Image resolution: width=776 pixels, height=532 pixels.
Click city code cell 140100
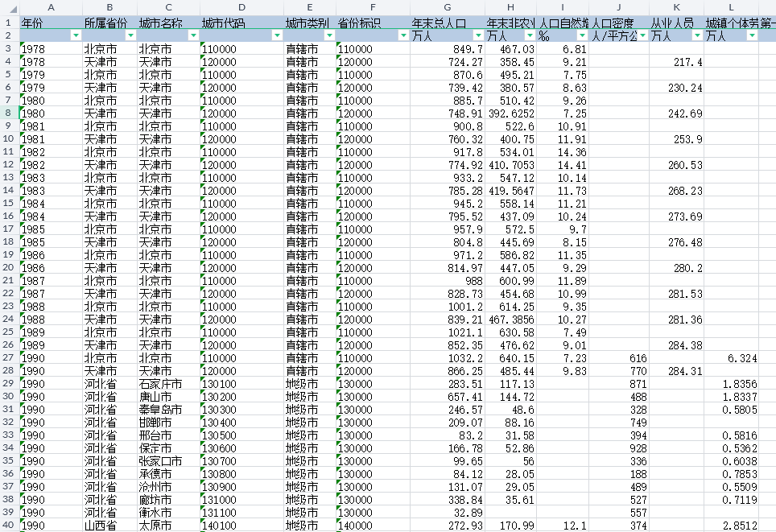[x=241, y=525]
